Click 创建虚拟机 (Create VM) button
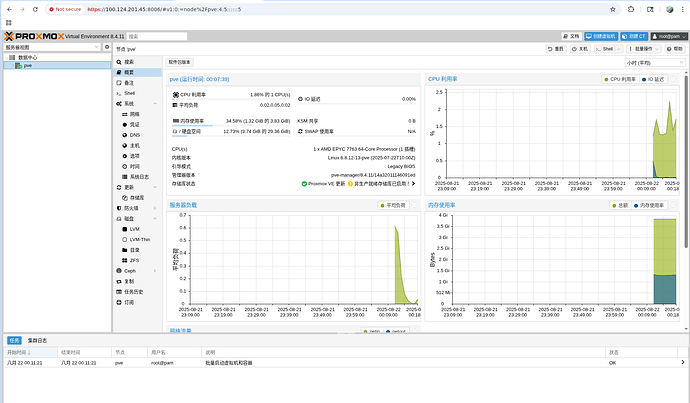 [601, 37]
